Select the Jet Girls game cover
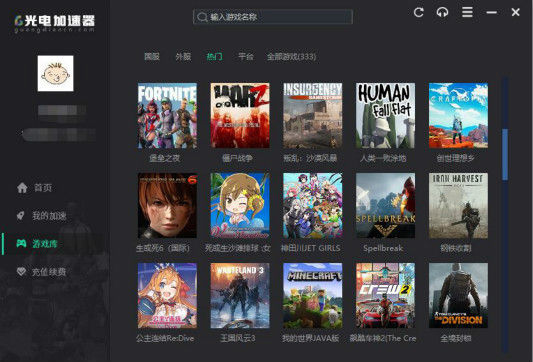The width and height of the screenshot is (533, 362). pos(313,206)
